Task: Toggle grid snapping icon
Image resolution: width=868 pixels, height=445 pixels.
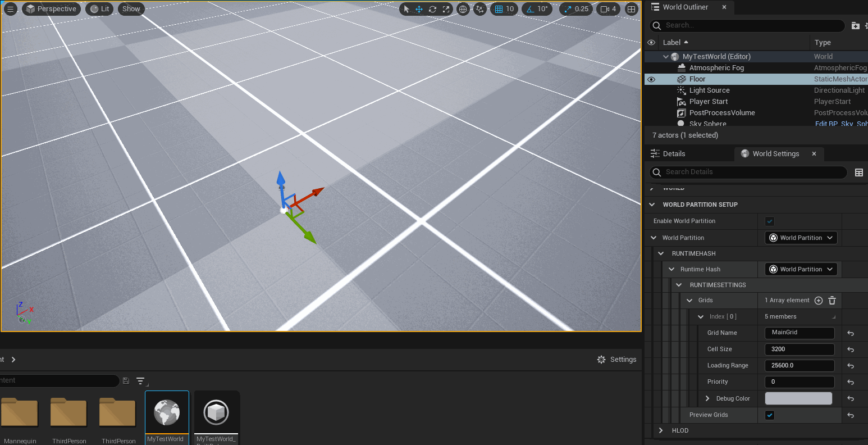Action: pos(499,9)
